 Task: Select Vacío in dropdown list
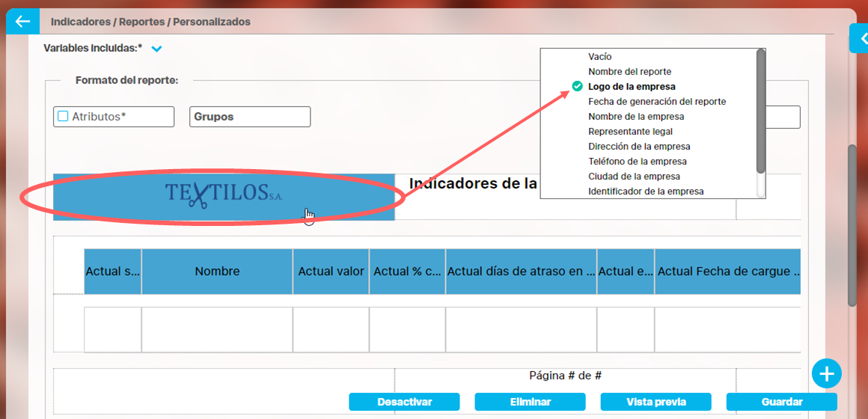point(600,56)
